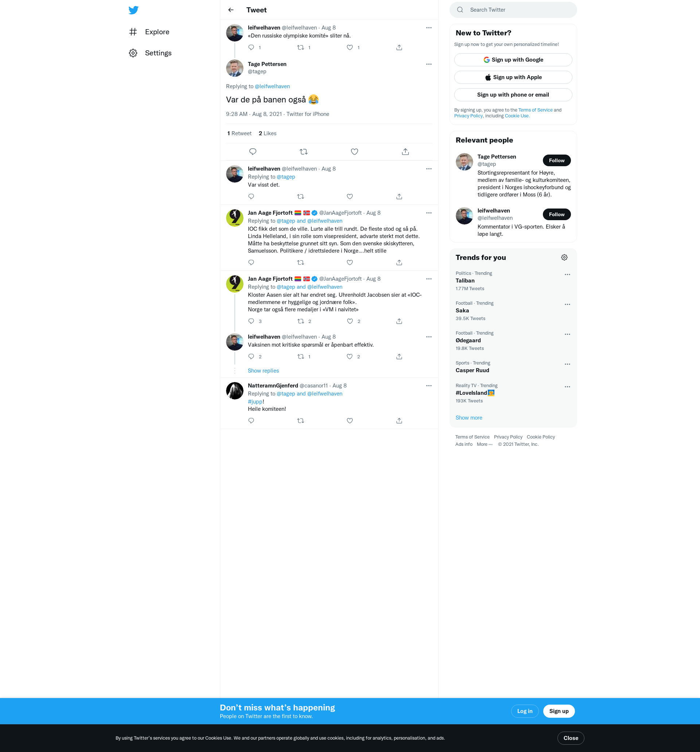
Task: Open more options for the Ødegaard trend
Action: 567,334
